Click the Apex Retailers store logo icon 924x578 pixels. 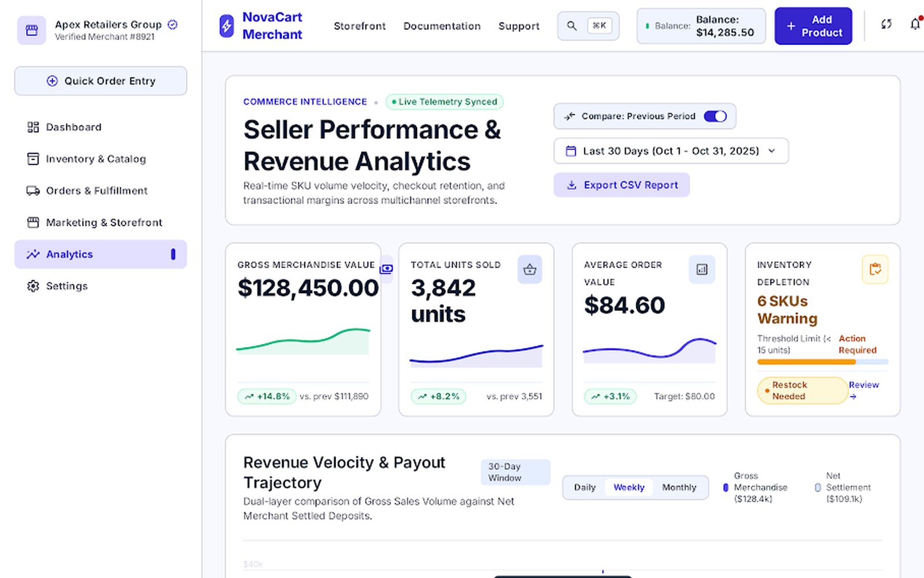32,30
